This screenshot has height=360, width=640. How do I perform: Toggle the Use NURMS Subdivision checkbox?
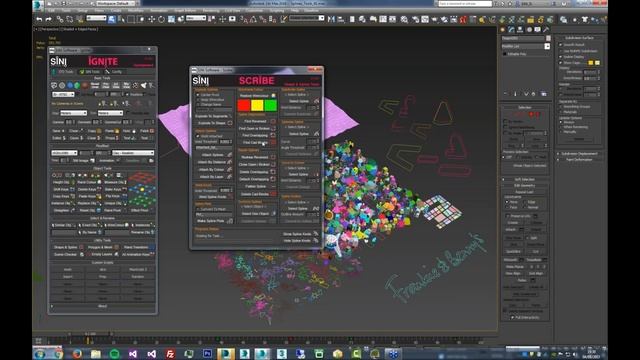click(561, 51)
